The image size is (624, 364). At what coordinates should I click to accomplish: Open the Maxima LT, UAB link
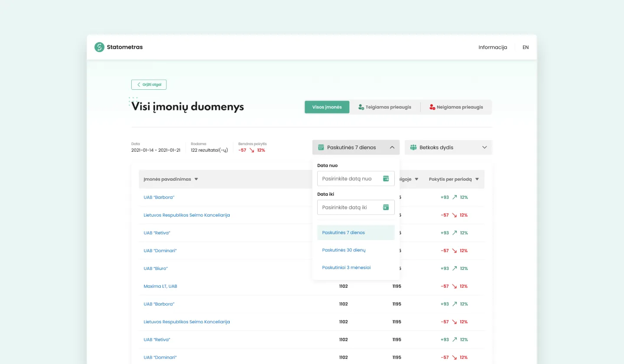pos(160,286)
